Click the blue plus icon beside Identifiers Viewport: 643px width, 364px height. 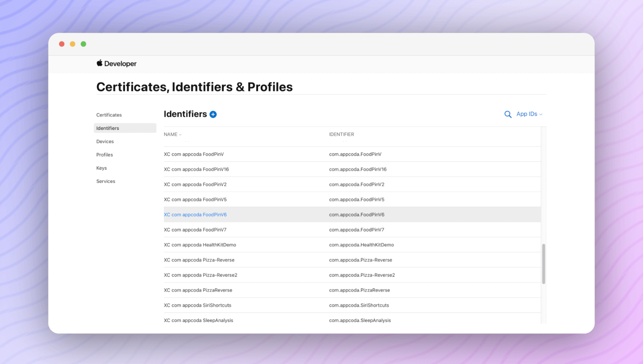(x=213, y=114)
